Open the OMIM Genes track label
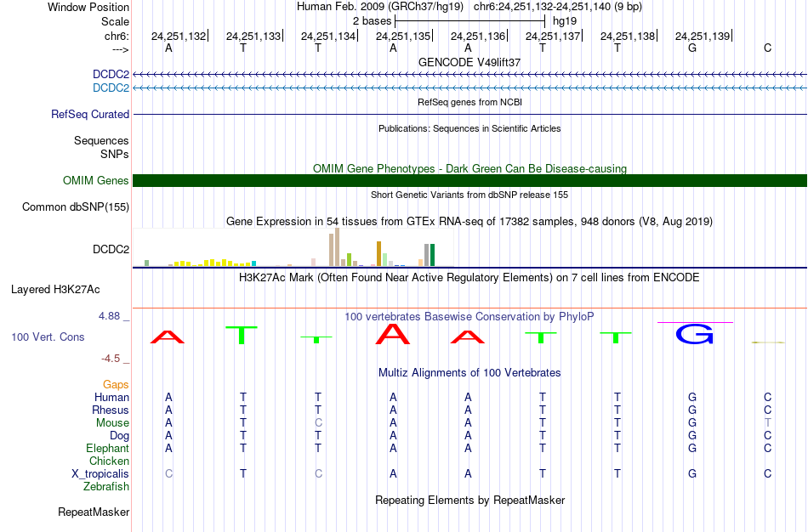Viewport: 808px width, 532px height. tap(96, 180)
